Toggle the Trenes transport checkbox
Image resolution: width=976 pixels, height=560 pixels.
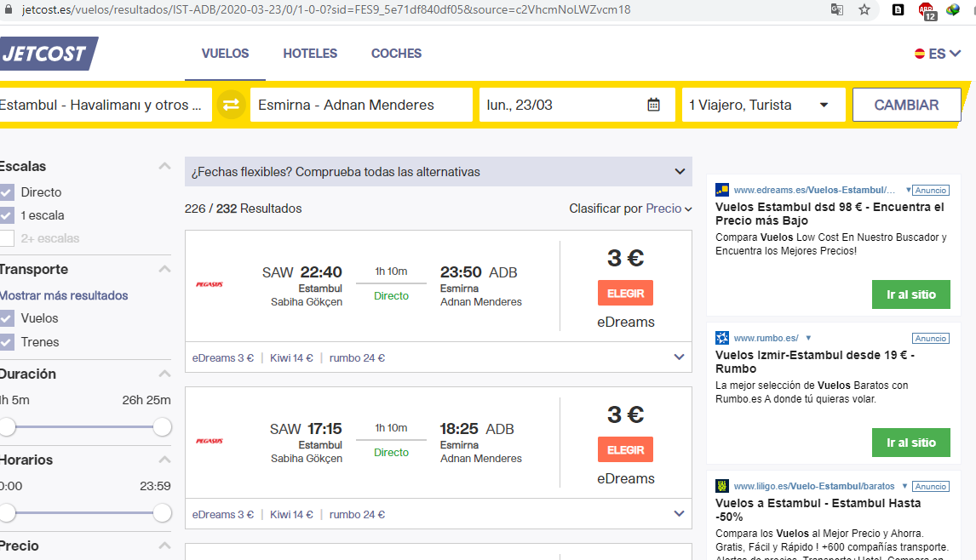point(7,342)
